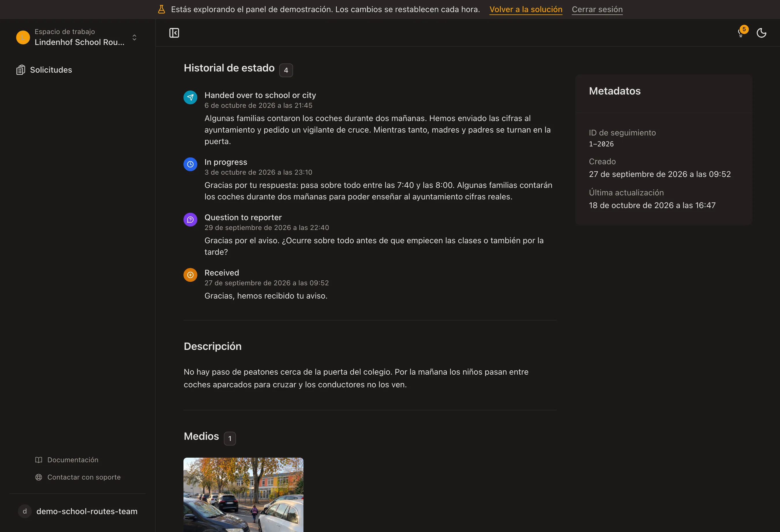The image size is (780, 532).
Task: Click the Contactar con soporte lifebuoy icon
Action: pyautogui.click(x=39, y=477)
